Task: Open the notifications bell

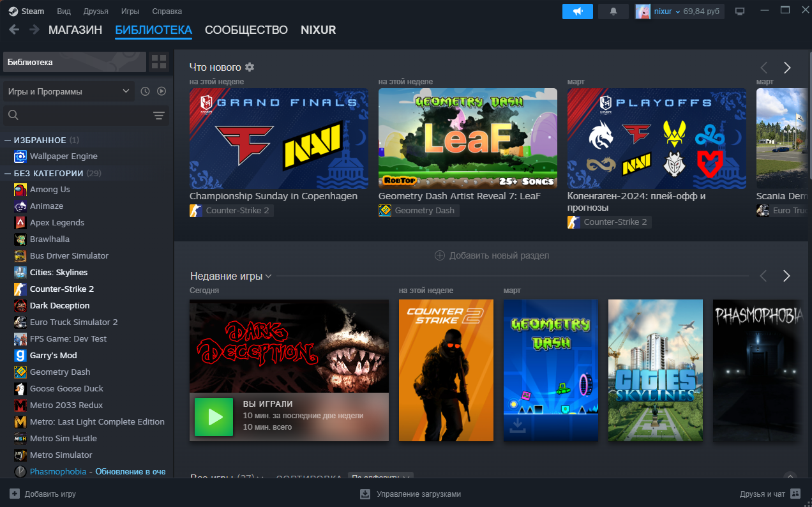Action: click(613, 11)
